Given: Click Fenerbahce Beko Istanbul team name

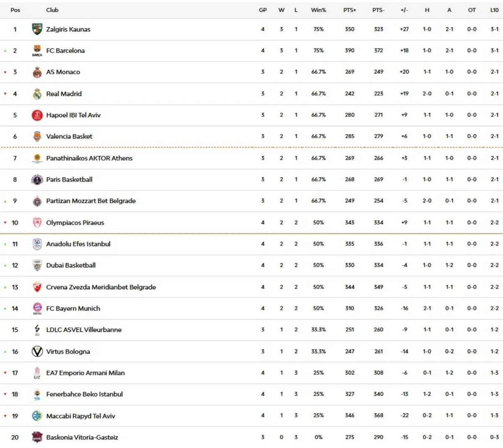Looking at the screenshot, I should coord(84,394).
